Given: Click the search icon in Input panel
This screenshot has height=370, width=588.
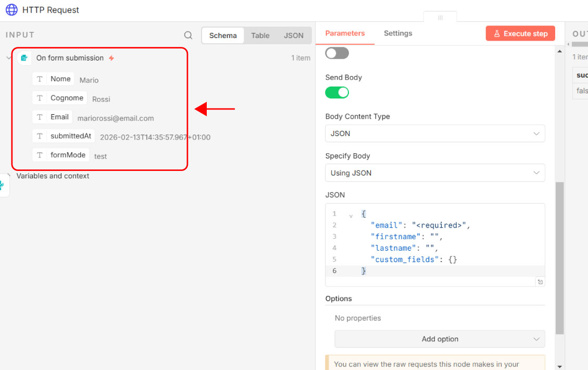Looking at the screenshot, I should (188, 35).
